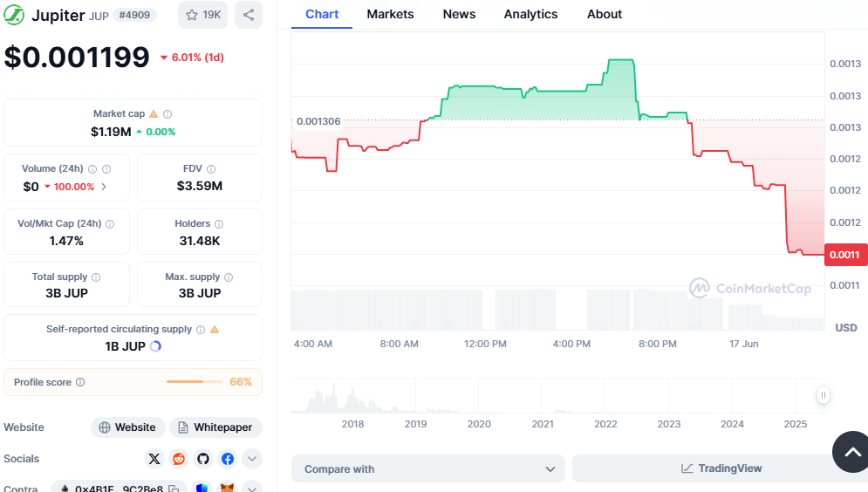The height and width of the screenshot is (492, 868).
Task: Expand more contracts with the chevron
Action: tap(252, 489)
